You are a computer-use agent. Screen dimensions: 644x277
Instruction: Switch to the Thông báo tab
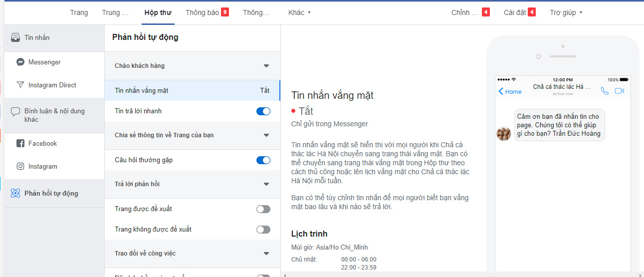(x=207, y=12)
